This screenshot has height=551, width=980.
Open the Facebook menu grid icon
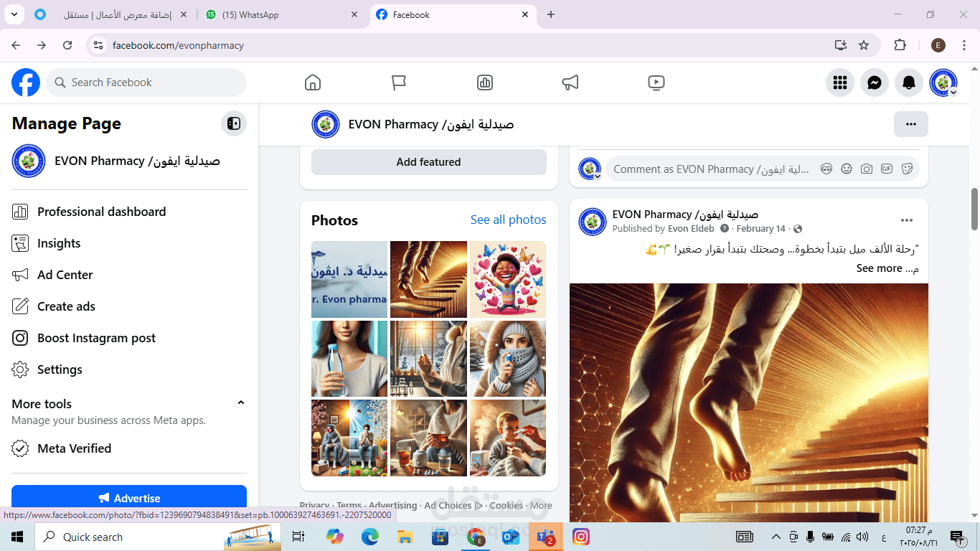[x=840, y=83]
